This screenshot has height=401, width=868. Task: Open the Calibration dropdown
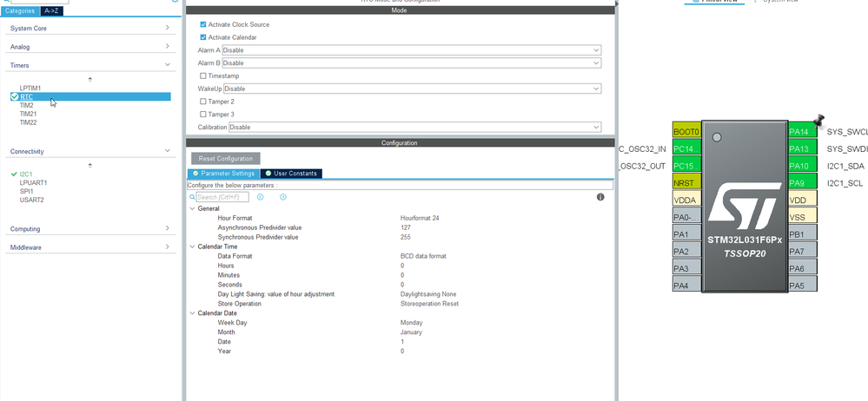coord(414,128)
